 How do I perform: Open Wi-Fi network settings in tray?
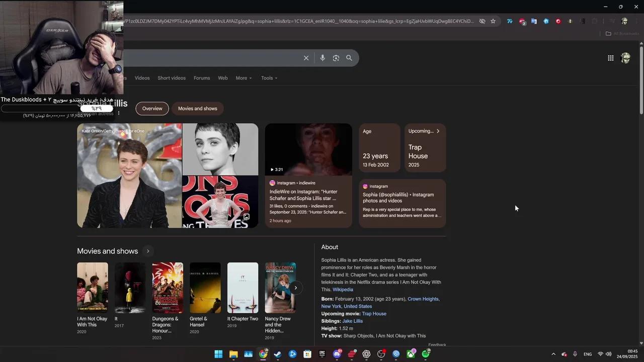pos(600,354)
